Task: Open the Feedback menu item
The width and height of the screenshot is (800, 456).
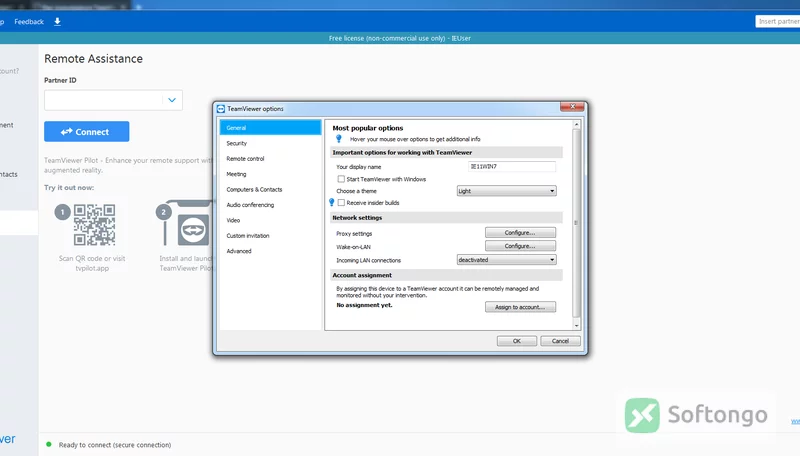Action: pos(29,21)
